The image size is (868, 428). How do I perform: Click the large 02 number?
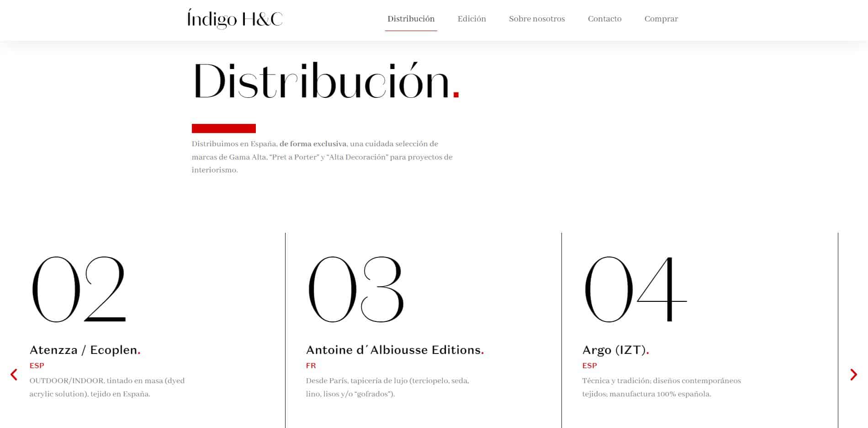pyautogui.click(x=79, y=289)
